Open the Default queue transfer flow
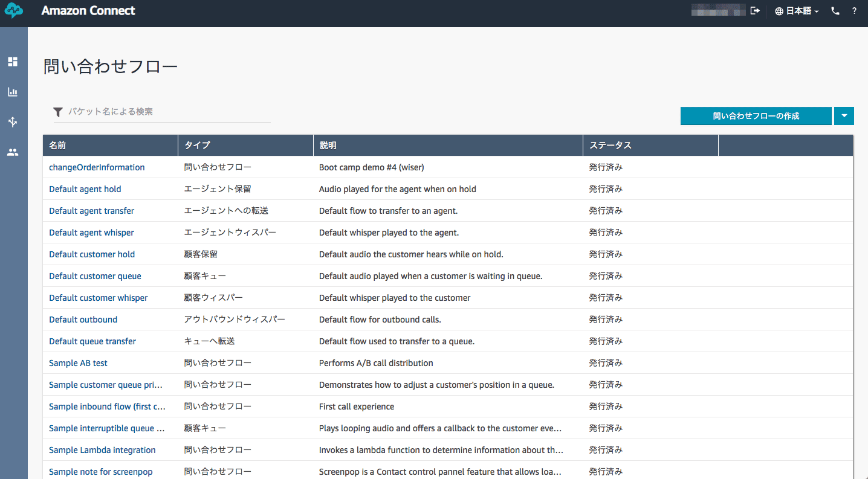Image resolution: width=868 pixels, height=479 pixels. point(92,341)
